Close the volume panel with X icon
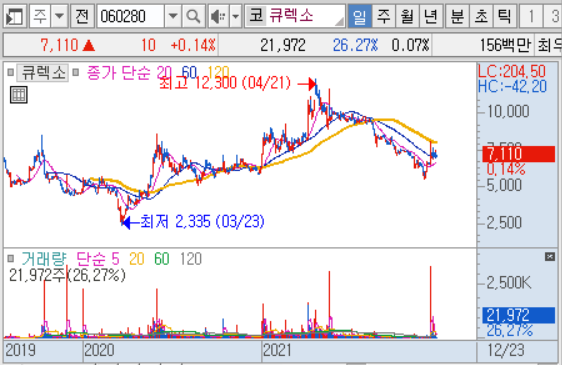 (550, 256)
